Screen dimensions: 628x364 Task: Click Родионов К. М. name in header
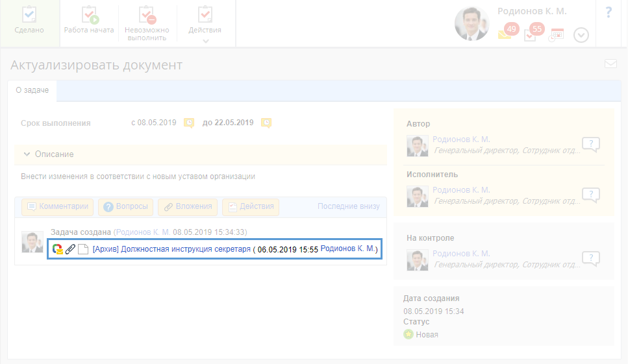pyautogui.click(x=532, y=11)
